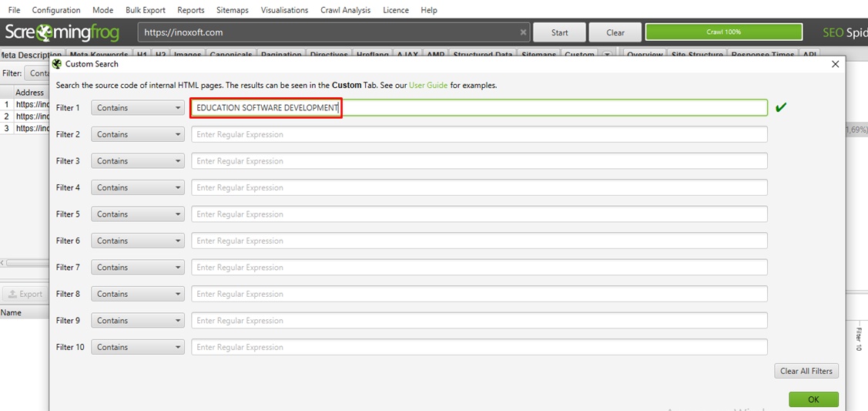Click the Filter 10 chart label
Viewport: 868px width, 411px height.
tap(859, 339)
